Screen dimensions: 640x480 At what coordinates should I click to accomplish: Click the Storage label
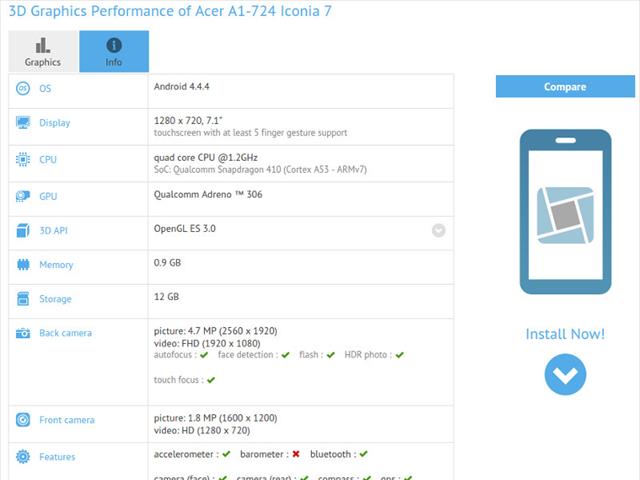pos(56,299)
